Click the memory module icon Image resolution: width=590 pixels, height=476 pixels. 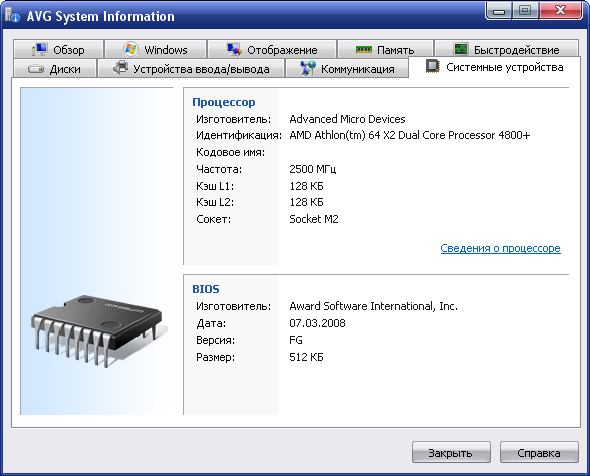coord(363,50)
